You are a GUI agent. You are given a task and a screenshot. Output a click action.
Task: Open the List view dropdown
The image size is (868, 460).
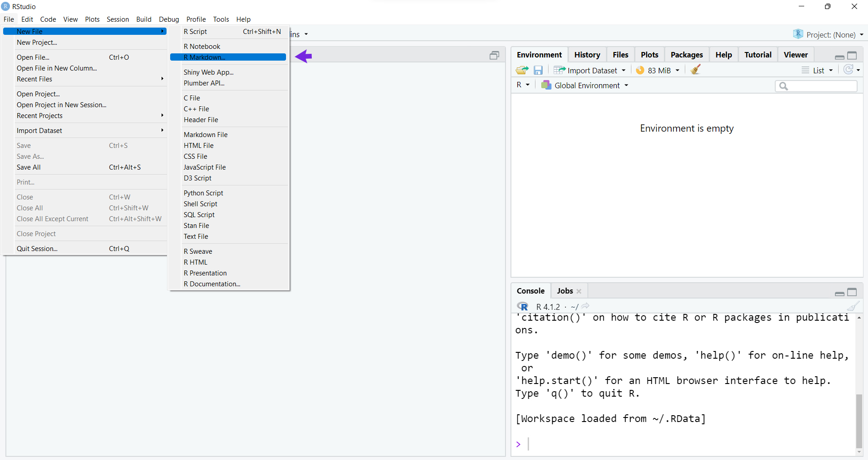[x=831, y=71]
